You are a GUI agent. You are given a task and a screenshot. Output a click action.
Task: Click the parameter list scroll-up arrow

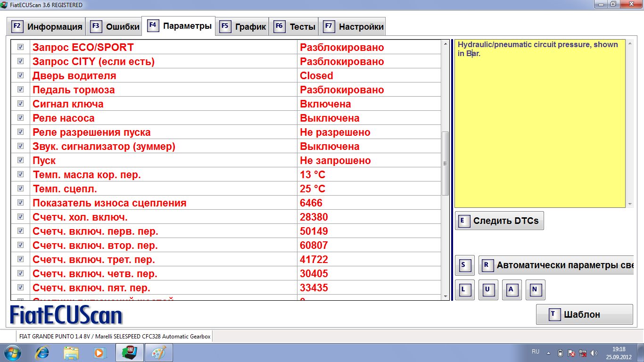[446, 44]
